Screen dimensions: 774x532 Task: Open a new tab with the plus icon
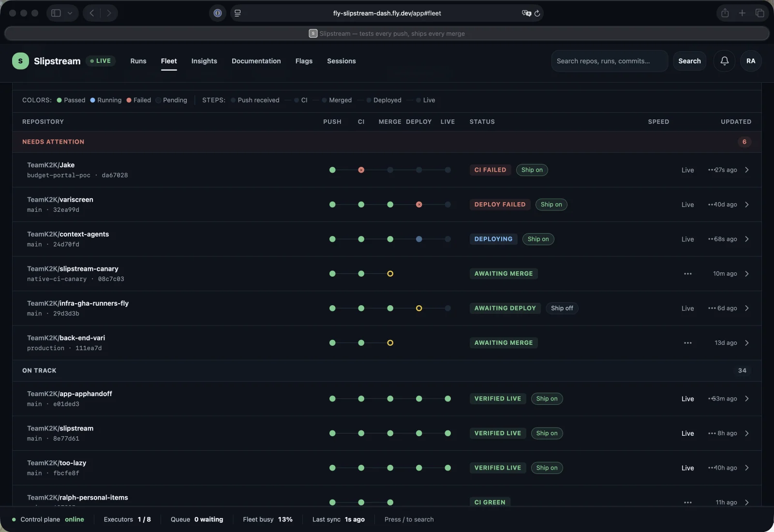tap(742, 13)
